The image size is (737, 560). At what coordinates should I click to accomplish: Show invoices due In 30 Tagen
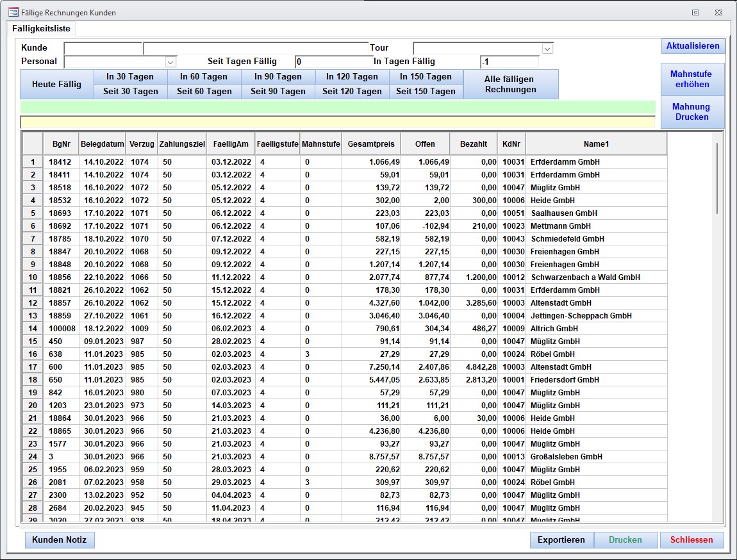[x=130, y=76]
